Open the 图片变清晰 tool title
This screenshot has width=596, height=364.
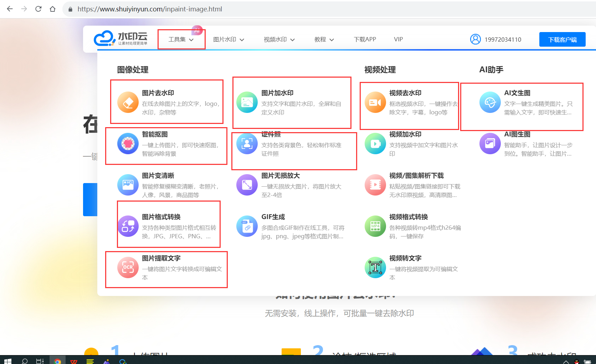point(158,176)
